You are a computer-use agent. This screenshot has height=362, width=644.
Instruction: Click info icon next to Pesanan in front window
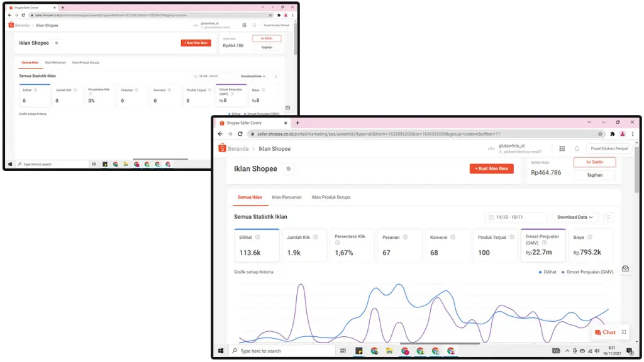point(405,237)
